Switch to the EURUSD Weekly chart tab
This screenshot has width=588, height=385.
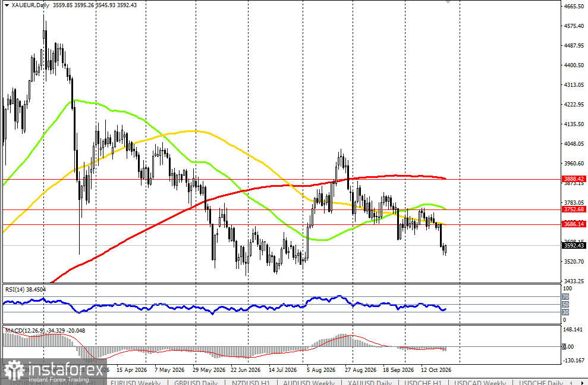pyautogui.click(x=136, y=383)
